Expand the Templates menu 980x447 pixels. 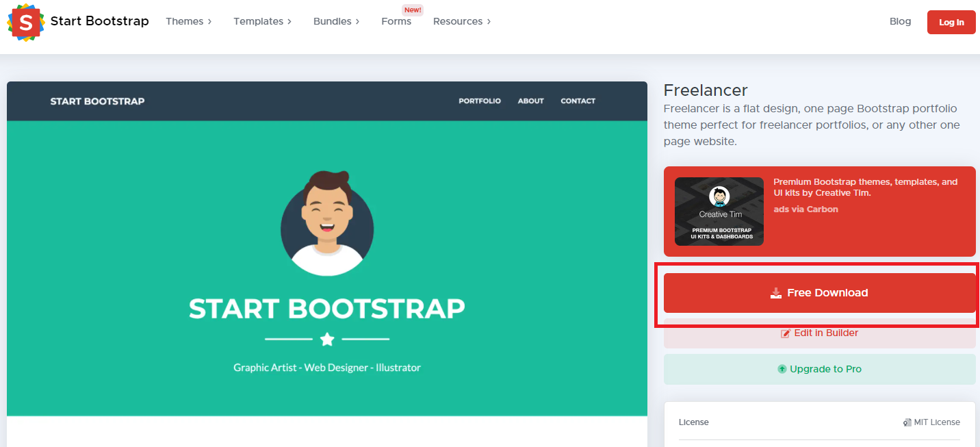(262, 21)
